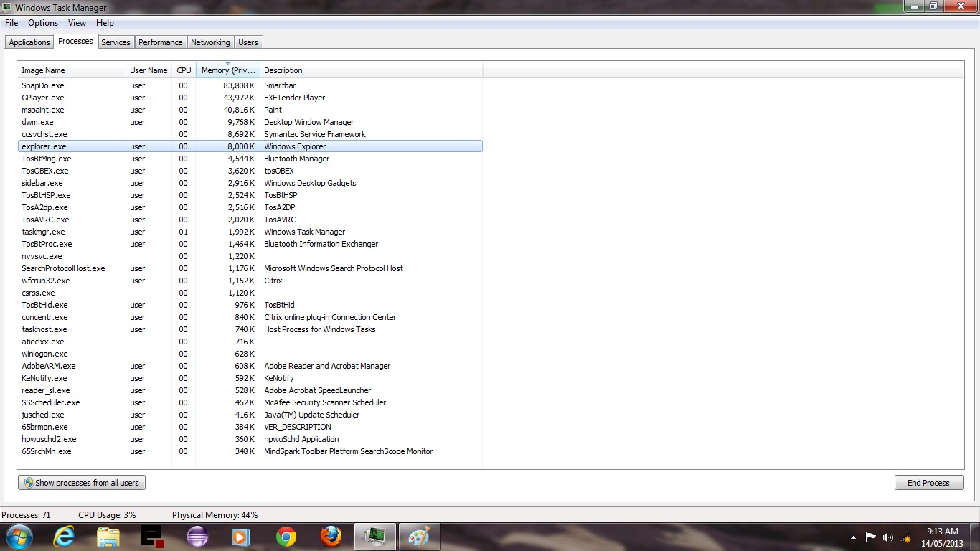
Task: Select the explorer.exe process row
Action: click(x=250, y=146)
